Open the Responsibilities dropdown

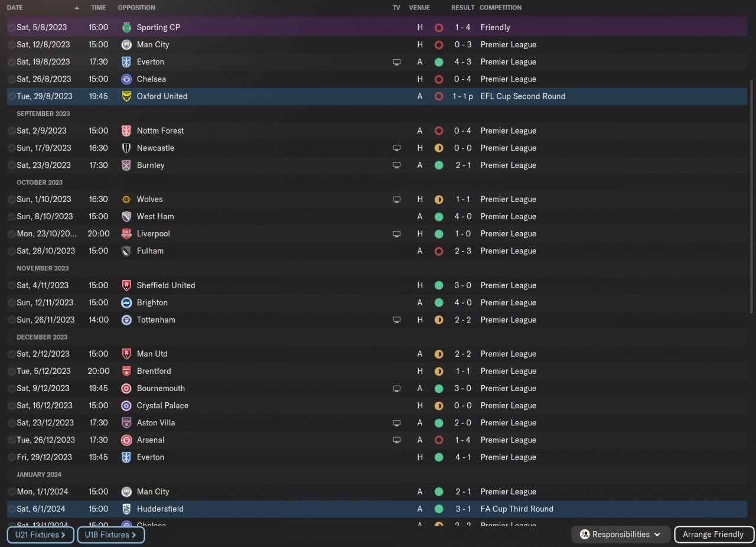point(620,535)
